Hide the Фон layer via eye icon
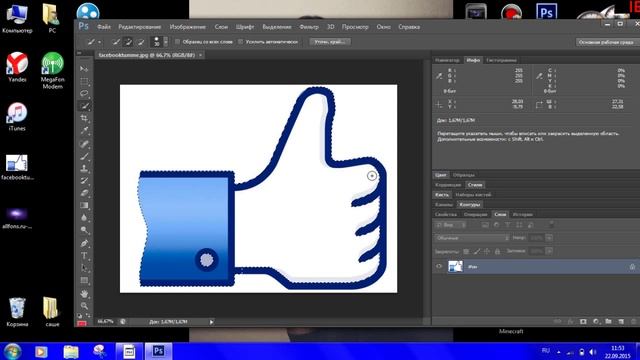 pyautogui.click(x=439, y=267)
